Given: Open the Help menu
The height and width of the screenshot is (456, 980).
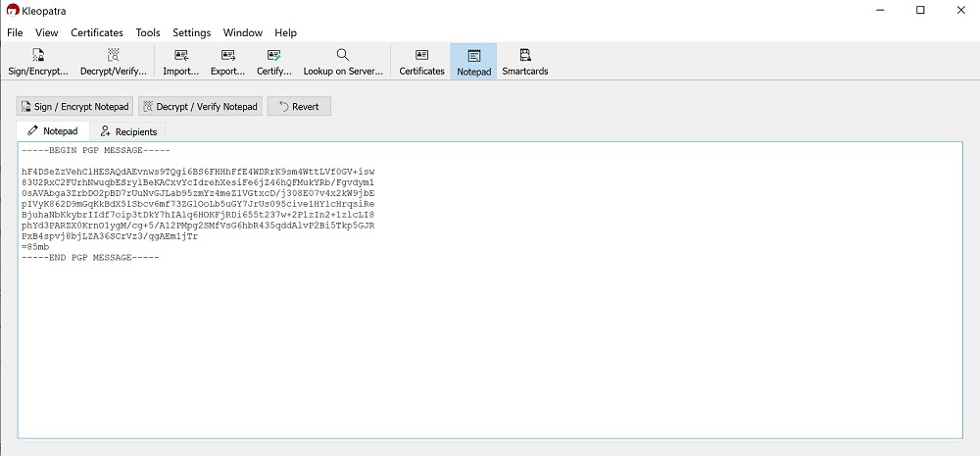Looking at the screenshot, I should tap(285, 32).
